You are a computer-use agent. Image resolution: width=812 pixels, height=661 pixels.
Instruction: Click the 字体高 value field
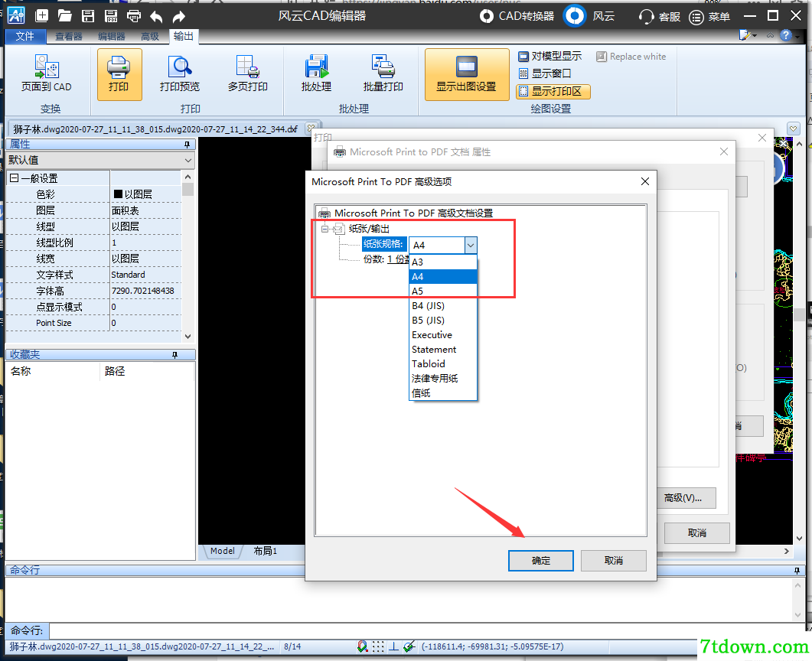pyautogui.click(x=146, y=291)
